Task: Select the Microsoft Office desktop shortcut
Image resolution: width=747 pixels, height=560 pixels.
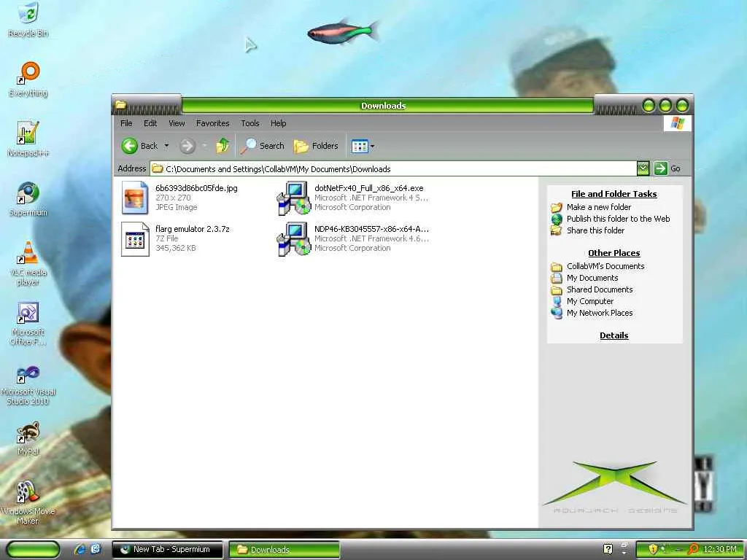Action: click(x=28, y=323)
